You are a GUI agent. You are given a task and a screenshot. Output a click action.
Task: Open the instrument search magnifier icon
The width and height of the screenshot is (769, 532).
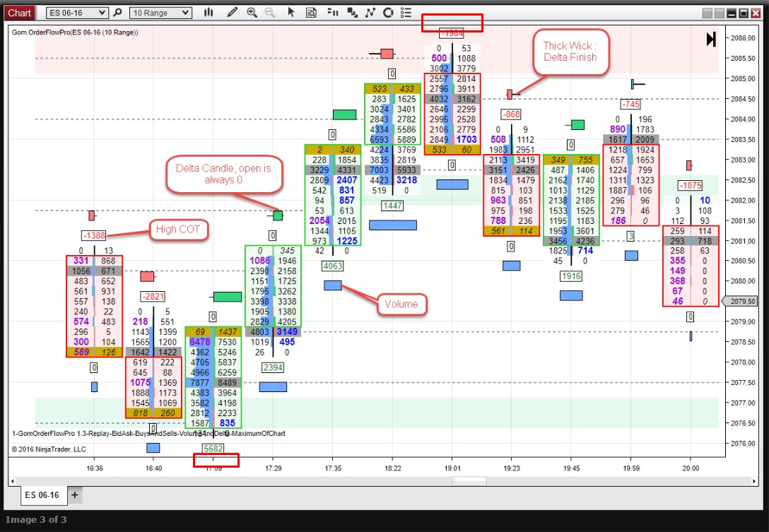click(x=118, y=13)
